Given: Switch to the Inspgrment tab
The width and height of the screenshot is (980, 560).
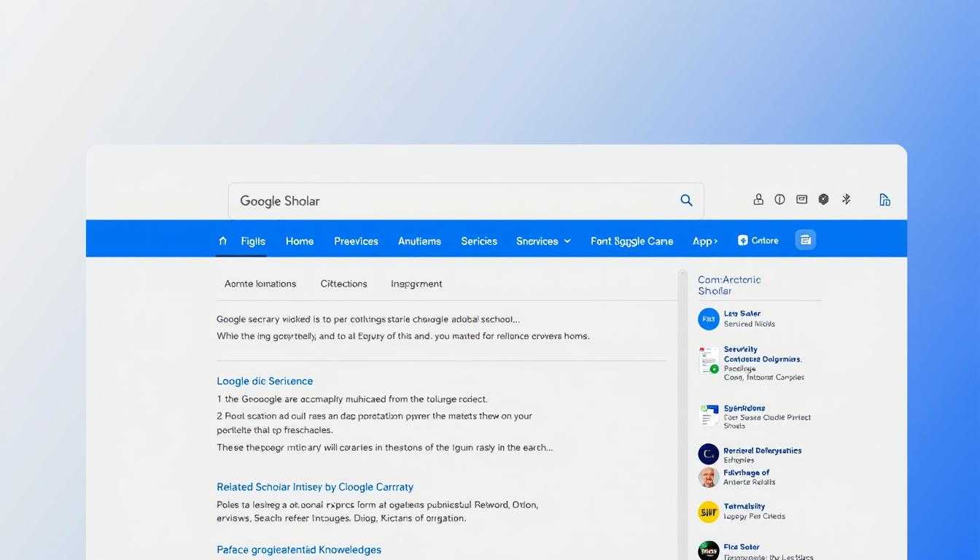Looking at the screenshot, I should coord(416,284).
